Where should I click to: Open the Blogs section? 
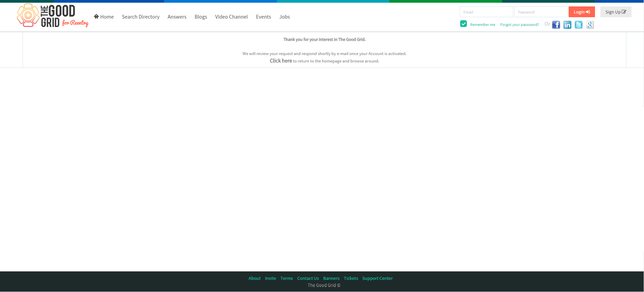[201, 17]
